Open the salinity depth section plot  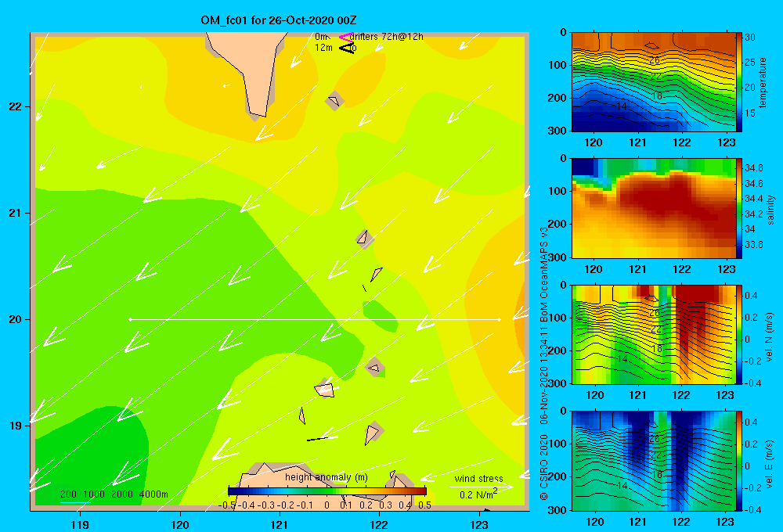pyautogui.click(x=653, y=208)
